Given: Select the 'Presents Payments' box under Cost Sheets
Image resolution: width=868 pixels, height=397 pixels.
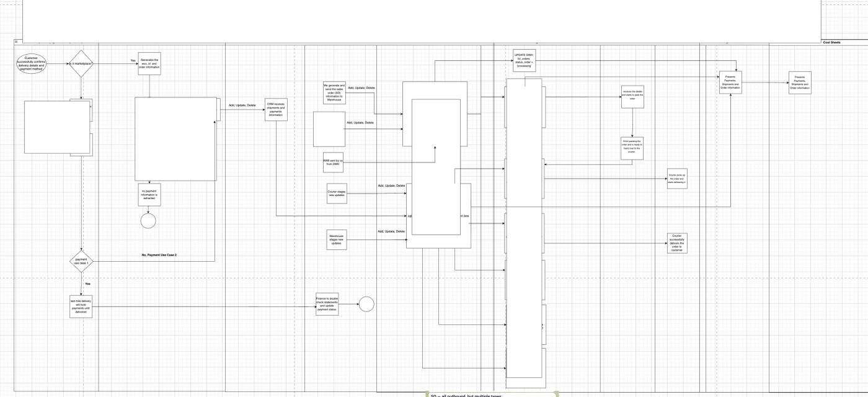Looking at the screenshot, I should (x=800, y=83).
